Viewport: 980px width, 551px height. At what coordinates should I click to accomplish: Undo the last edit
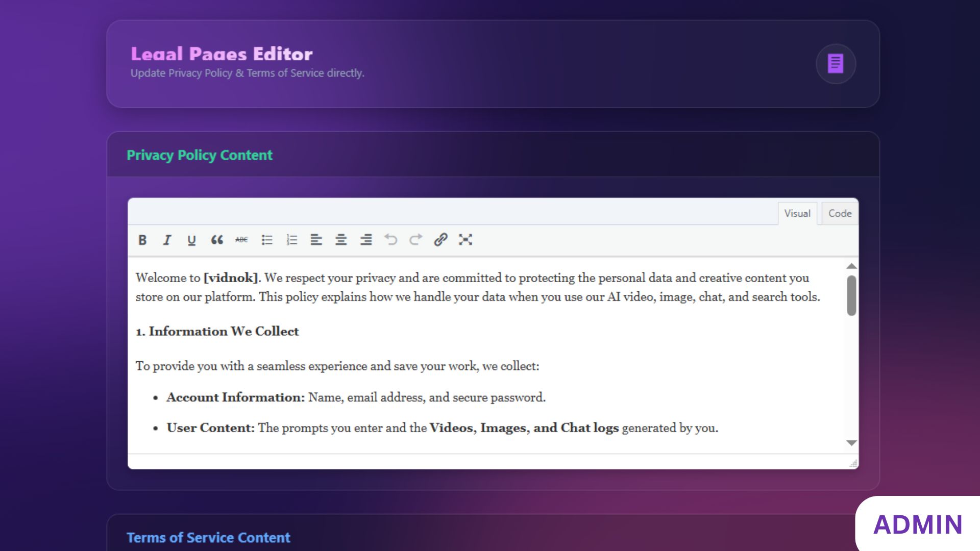(391, 240)
